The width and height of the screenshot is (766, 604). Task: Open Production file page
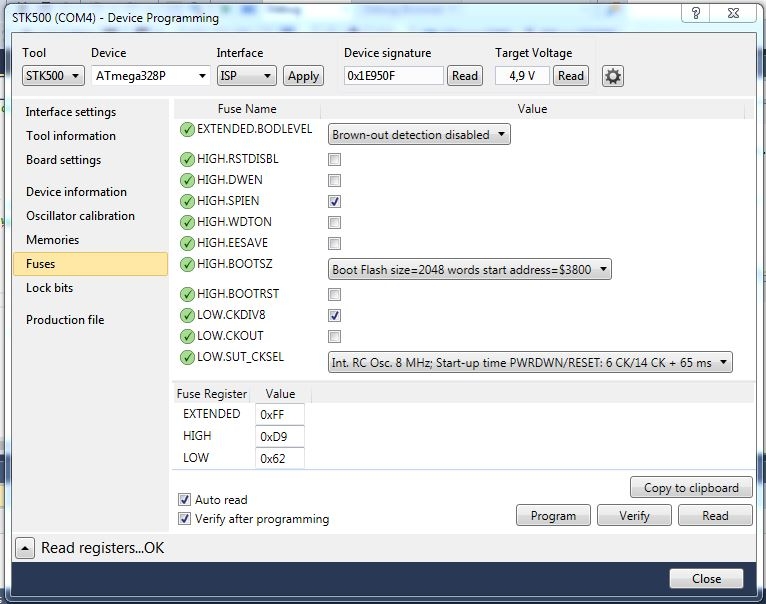65,320
